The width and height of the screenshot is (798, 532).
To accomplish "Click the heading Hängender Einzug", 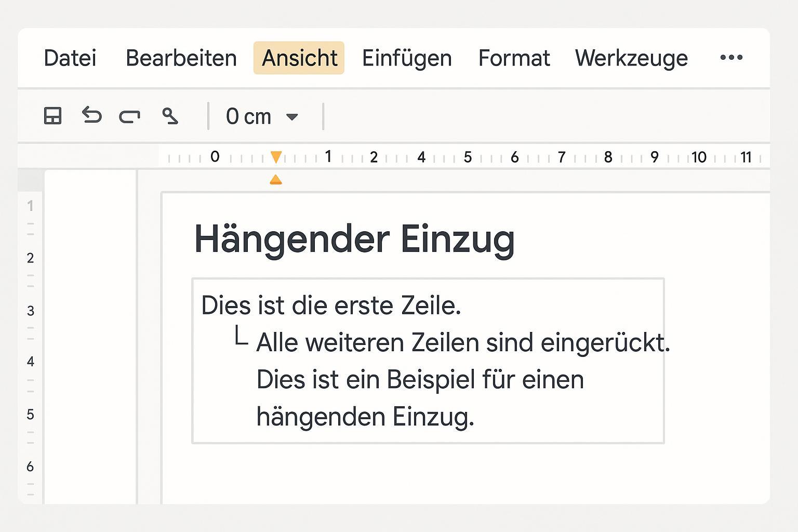I will pyautogui.click(x=354, y=240).
